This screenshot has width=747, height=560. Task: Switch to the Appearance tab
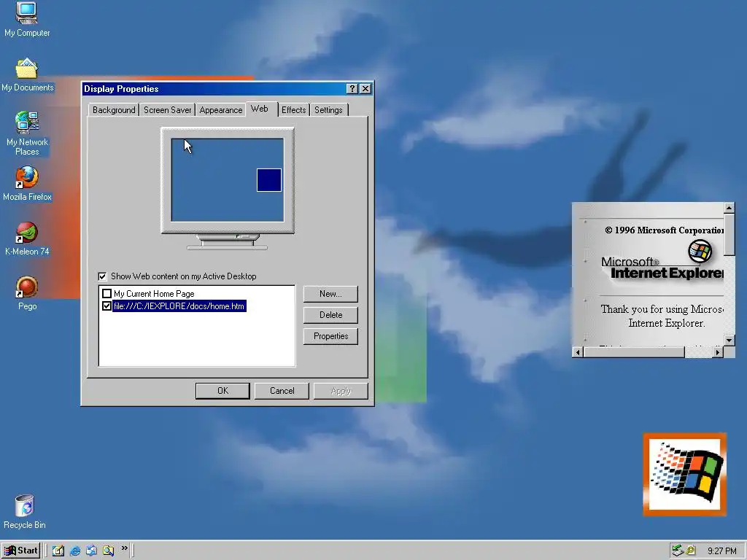click(x=220, y=110)
